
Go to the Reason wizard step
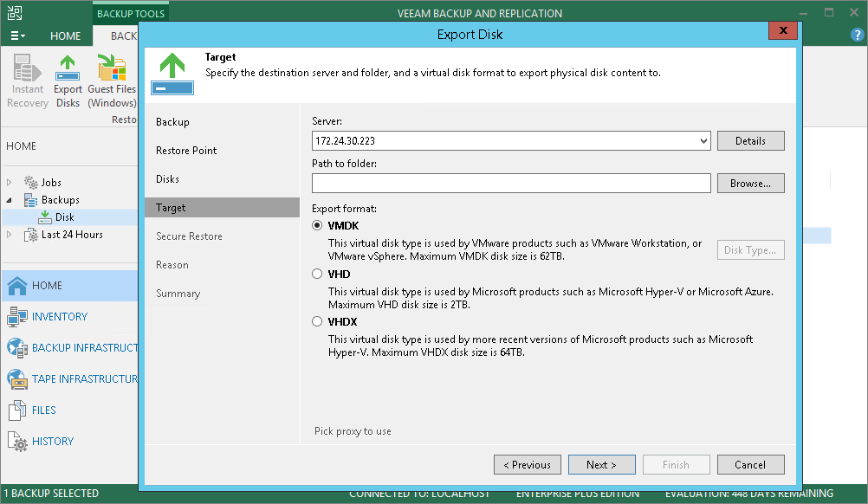tap(172, 265)
